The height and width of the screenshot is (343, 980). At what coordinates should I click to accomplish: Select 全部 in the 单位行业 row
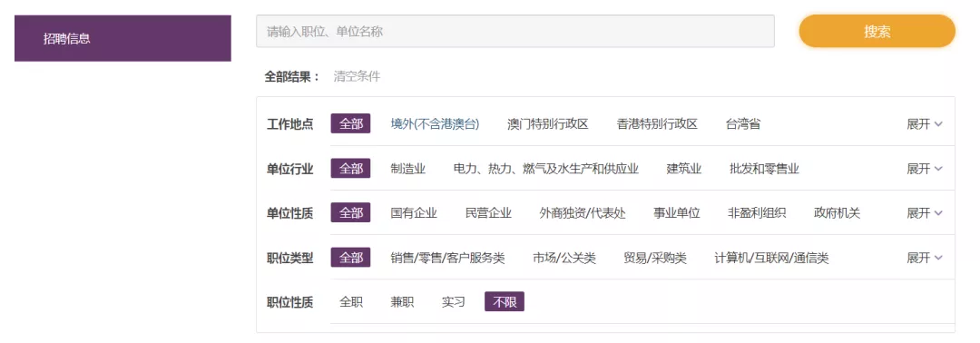pyautogui.click(x=350, y=169)
